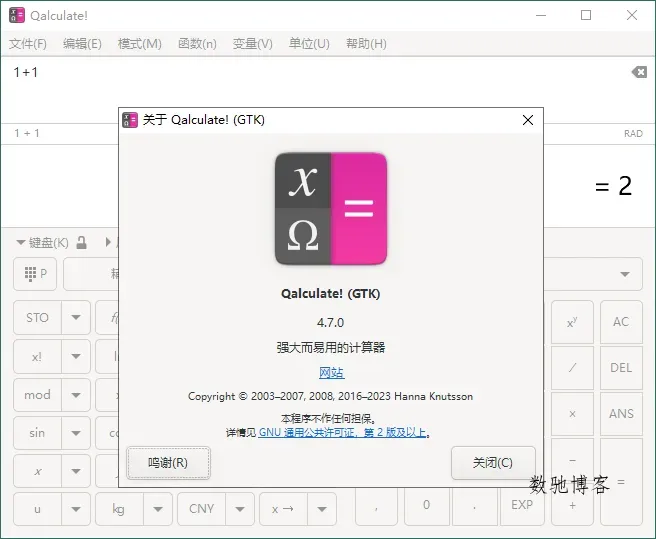
Task: Open the dropdown next to u
Action: [76, 509]
